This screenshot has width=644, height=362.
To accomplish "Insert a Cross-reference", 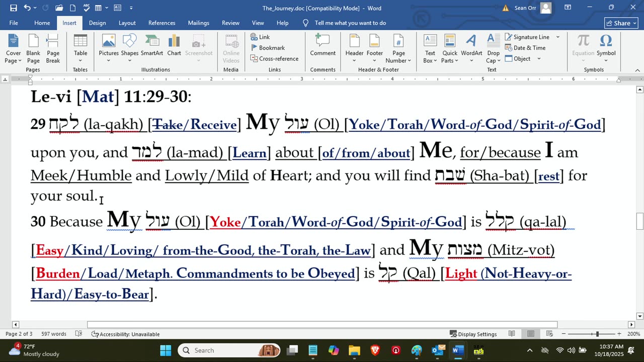I will (x=274, y=58).
